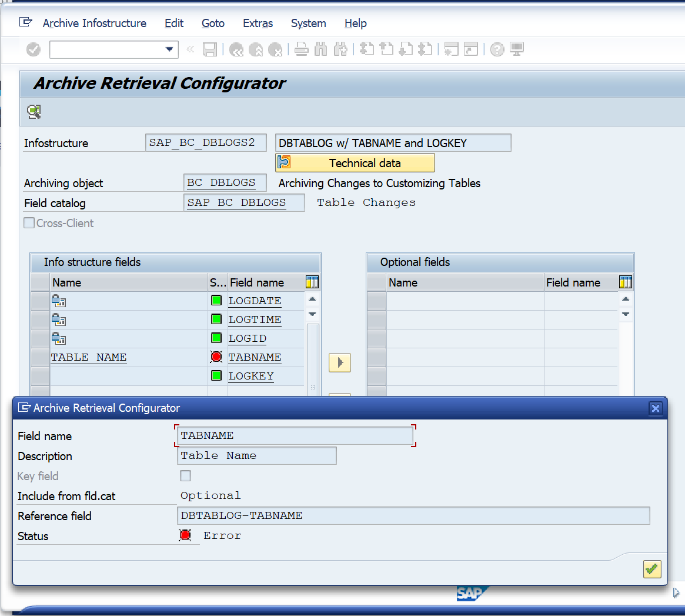Toggle the Key field checkbox in dialog
This screenshot has width=685, height=616.
(186, 475)
